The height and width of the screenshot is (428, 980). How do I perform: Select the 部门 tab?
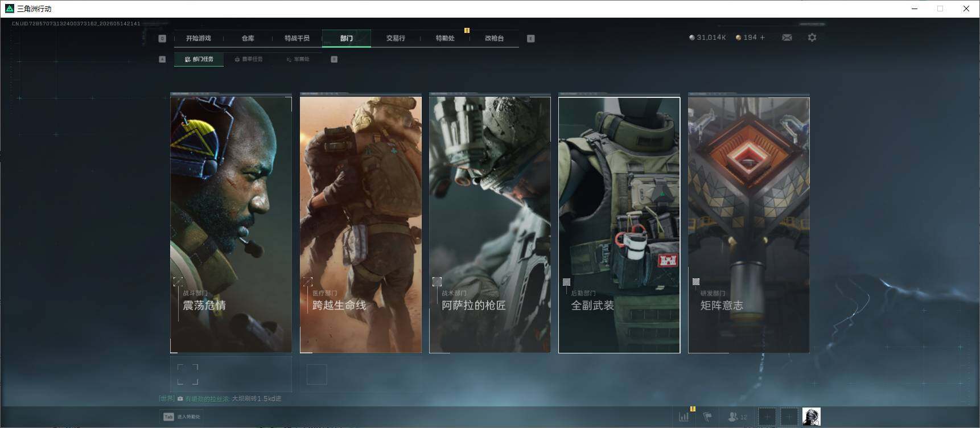347,38
